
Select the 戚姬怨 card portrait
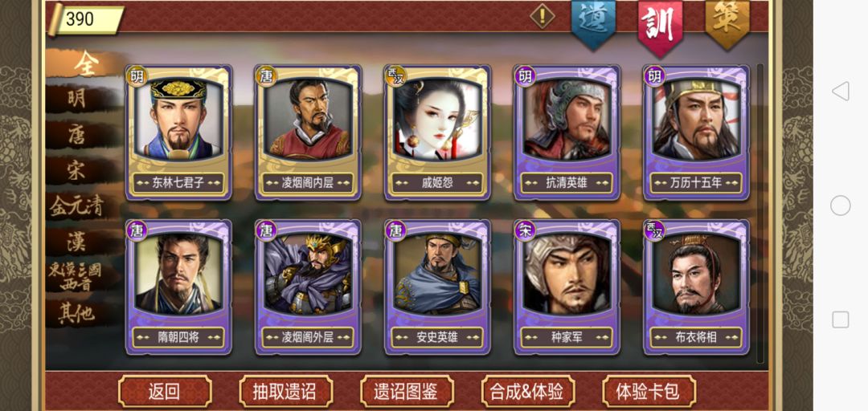point(437,120)
